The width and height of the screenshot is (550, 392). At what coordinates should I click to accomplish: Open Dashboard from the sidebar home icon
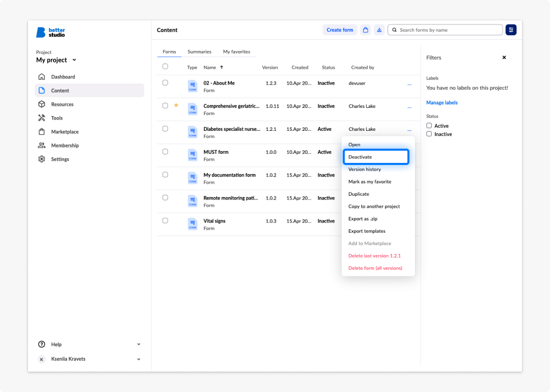pos(42,77)
